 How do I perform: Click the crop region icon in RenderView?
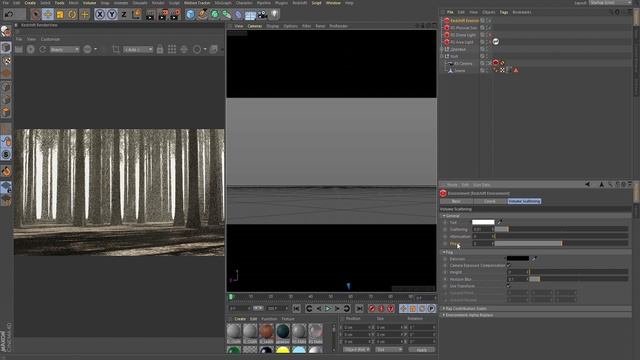pyautogui.click(x=116, y=49)
